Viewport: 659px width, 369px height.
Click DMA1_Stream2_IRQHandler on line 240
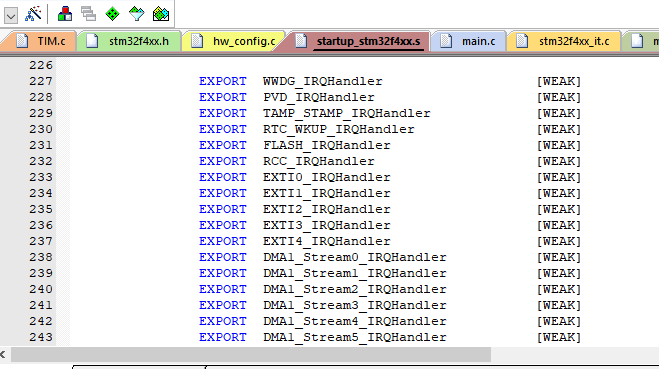pos(355,289)
